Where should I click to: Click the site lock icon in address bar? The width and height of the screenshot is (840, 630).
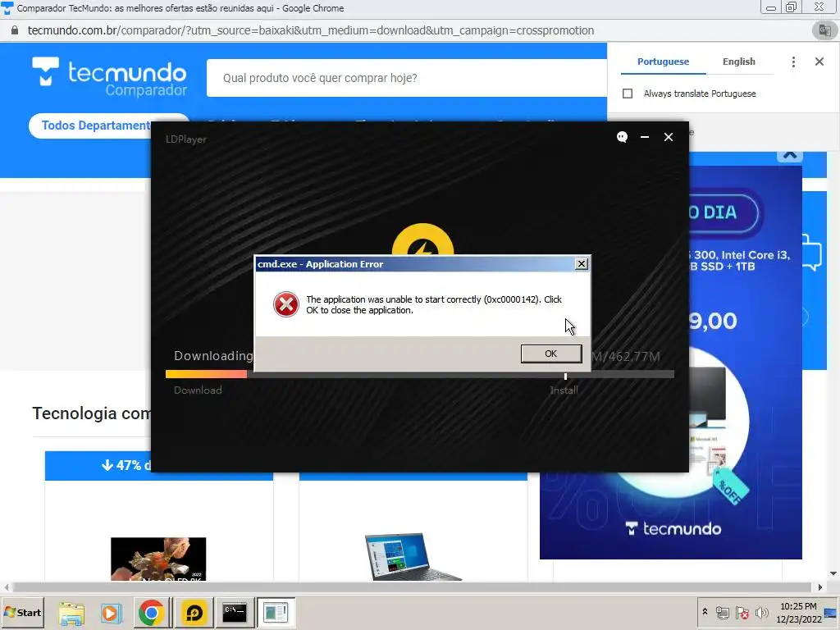click(x=15, y=30)
